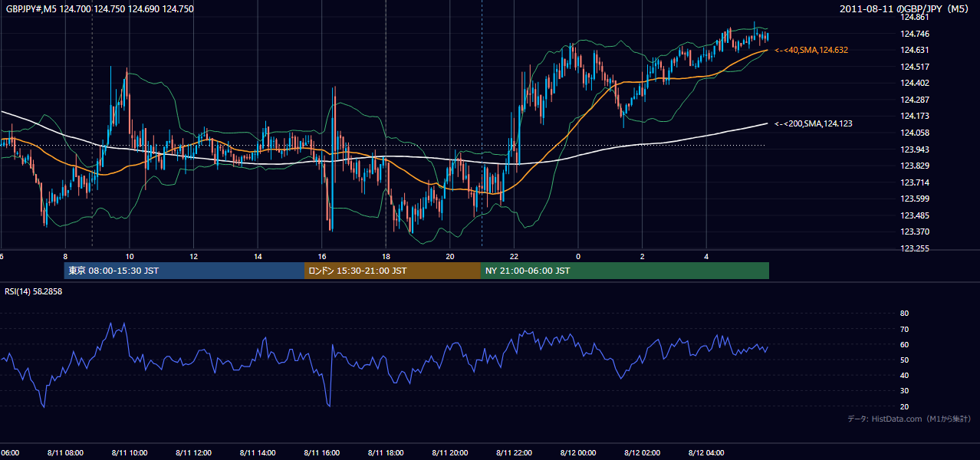Select the '2011-08-11 のGBP/JPY (M5)' heading
Screen dimensions: 980x460
click(906, 8)
